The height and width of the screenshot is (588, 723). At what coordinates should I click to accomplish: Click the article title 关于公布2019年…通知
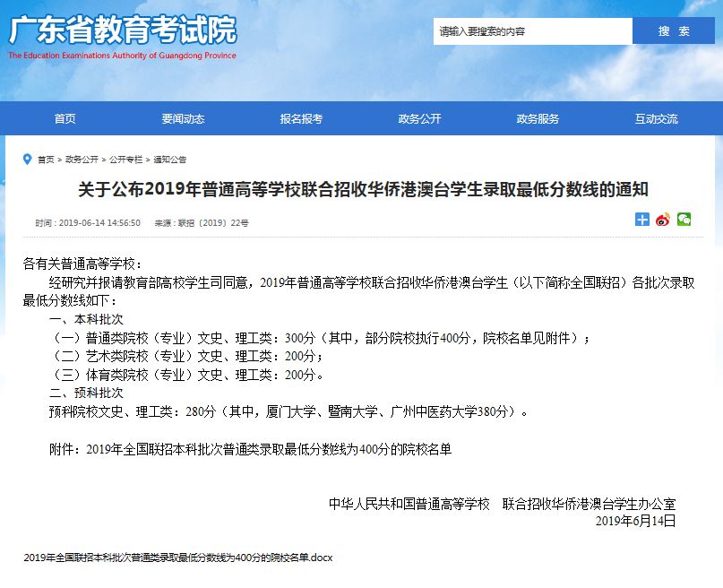pos(364,189)
